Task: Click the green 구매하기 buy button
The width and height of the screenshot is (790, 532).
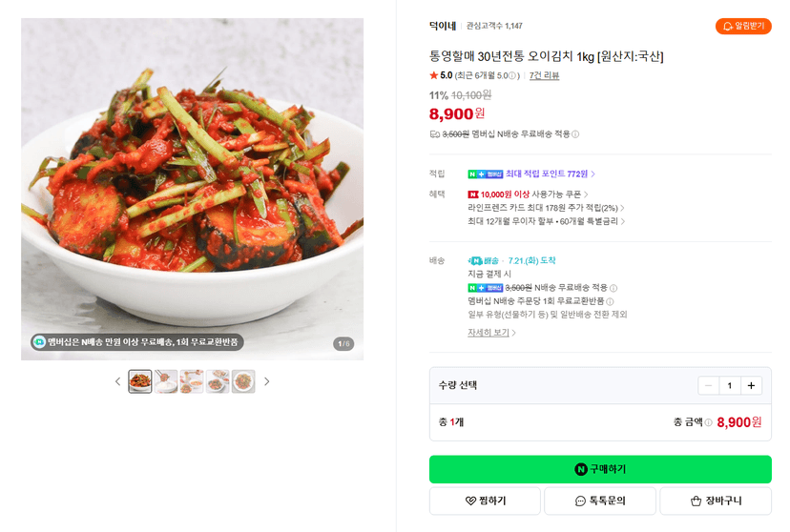Action: (600, 469)
